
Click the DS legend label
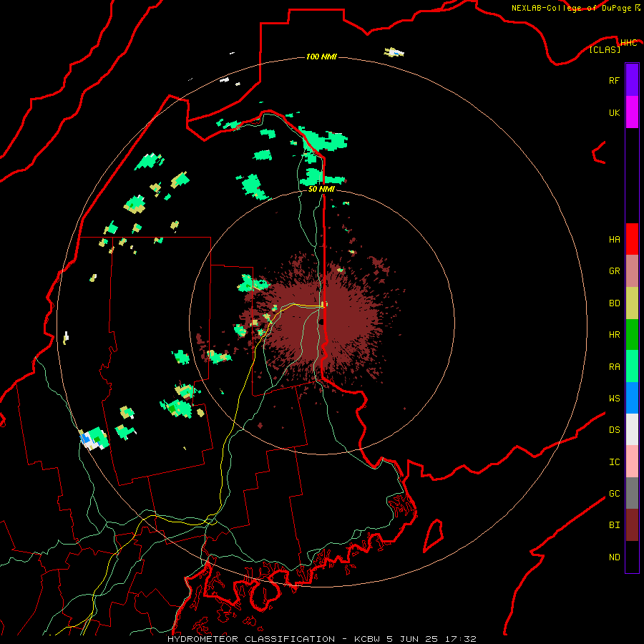pos(614,430)
